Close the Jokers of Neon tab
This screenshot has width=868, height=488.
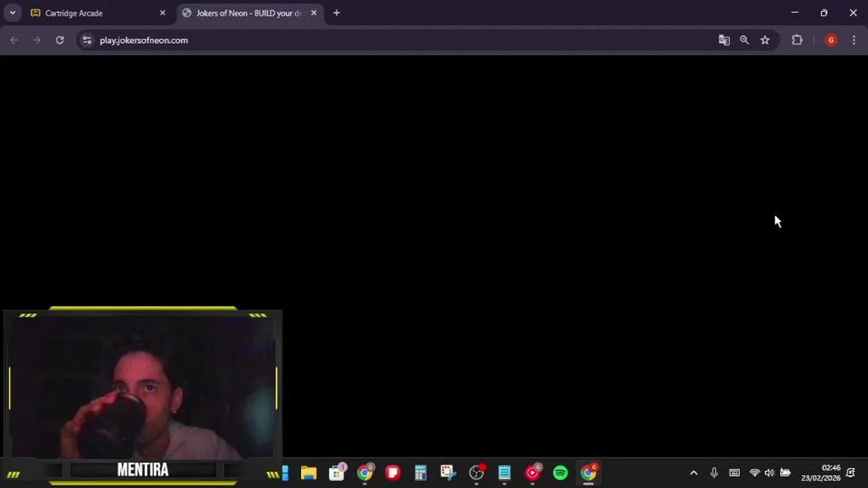pyautogui.click(x=313, y=13)
